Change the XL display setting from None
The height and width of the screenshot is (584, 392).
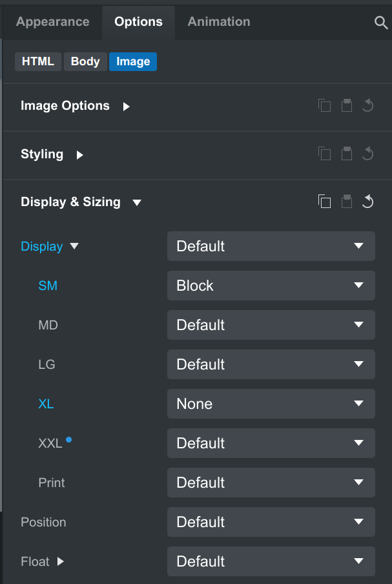coord(271,404)
